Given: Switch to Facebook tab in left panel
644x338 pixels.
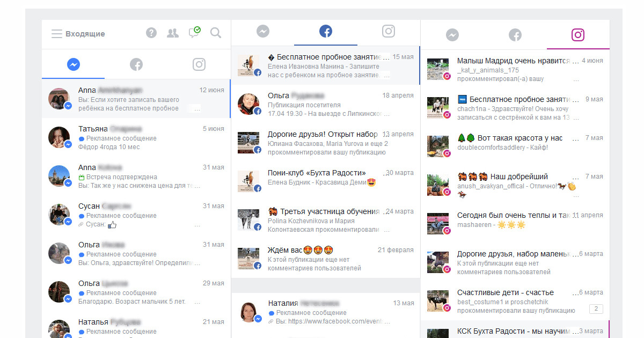Looking at the screenshot, I should click(136, 64).
